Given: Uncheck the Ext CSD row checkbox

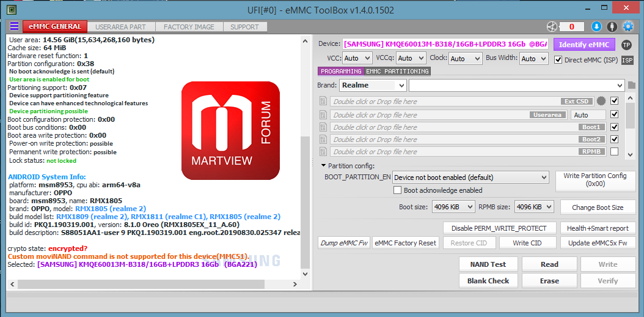Looking at the screenshot, I should click(x=615, y=101).
